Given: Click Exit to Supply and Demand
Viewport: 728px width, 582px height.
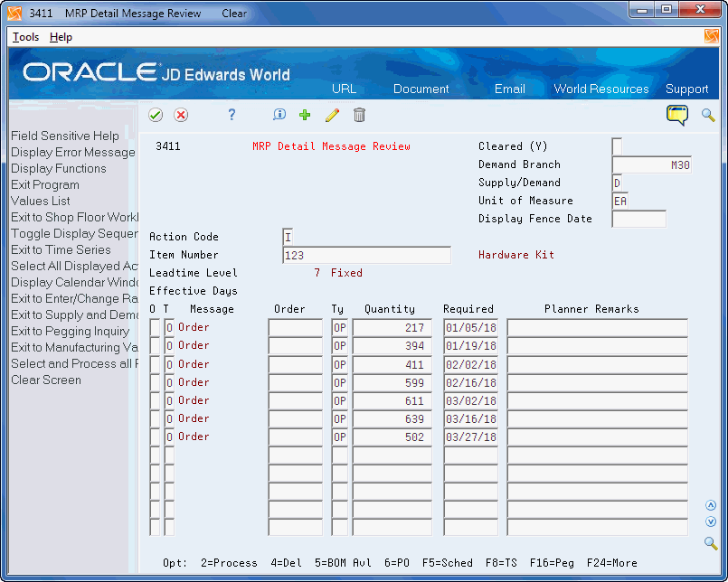Looking at the screenshot, I should [x=74, y=314].
